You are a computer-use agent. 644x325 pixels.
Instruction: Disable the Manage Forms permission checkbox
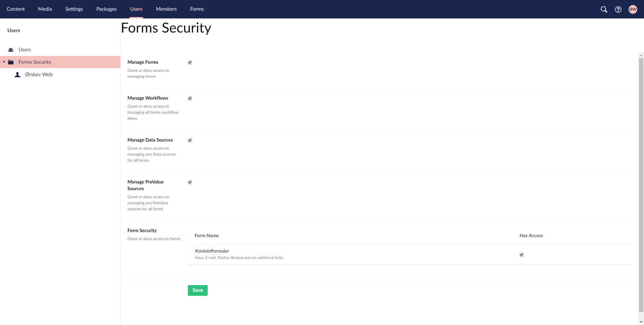click(190, 62)
